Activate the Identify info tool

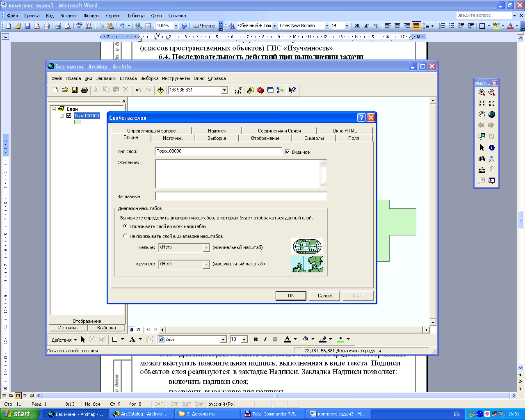click(492, 148)
